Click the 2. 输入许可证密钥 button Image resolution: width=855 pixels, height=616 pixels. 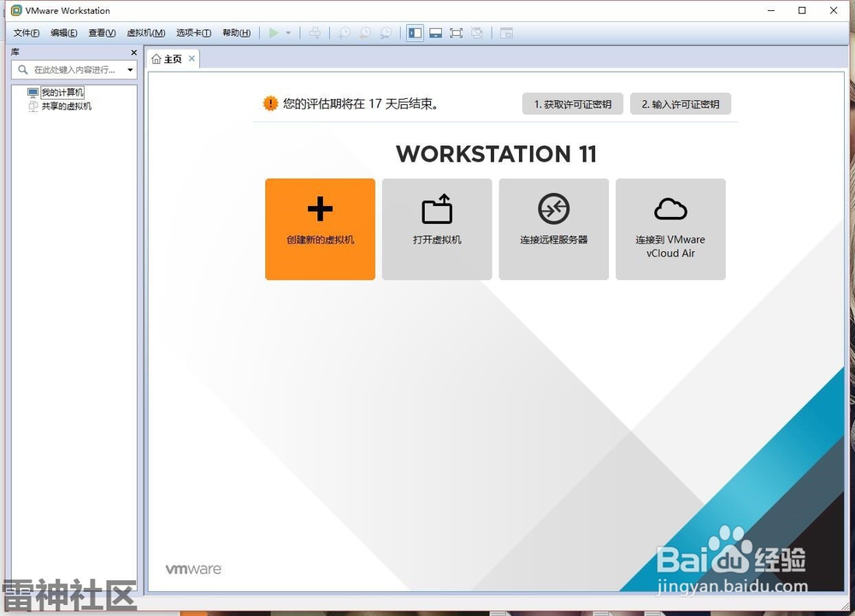point(681,104)
